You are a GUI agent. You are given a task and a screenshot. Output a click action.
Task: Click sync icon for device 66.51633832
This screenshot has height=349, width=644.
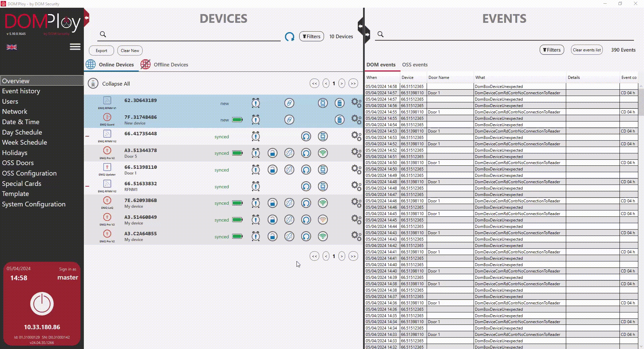pyautogui.click(x=306, y=186)
